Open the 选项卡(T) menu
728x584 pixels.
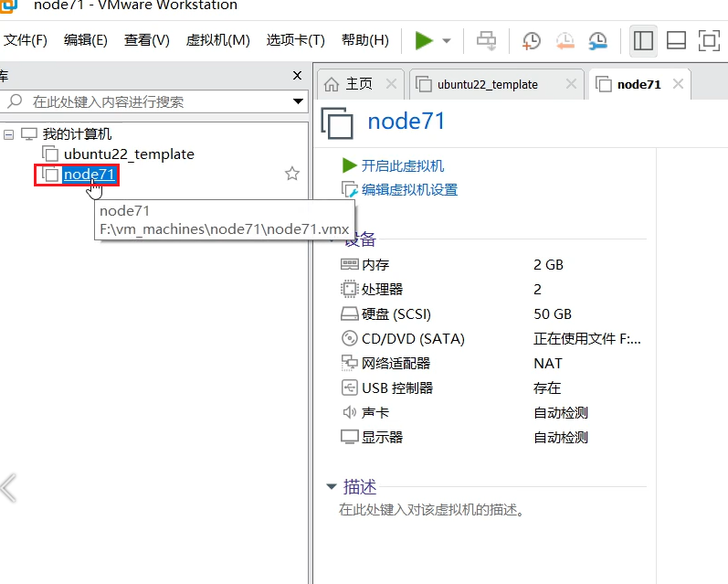point(295,40)
